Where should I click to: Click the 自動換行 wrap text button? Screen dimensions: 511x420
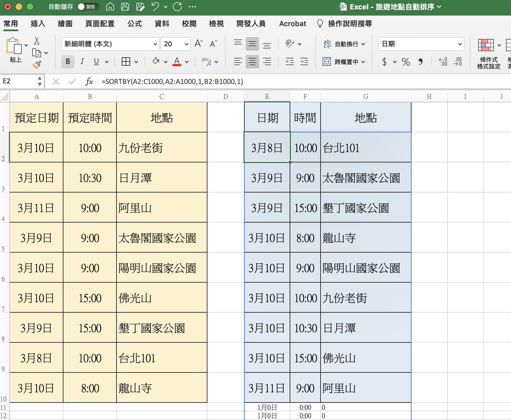(x=344, y=44)
